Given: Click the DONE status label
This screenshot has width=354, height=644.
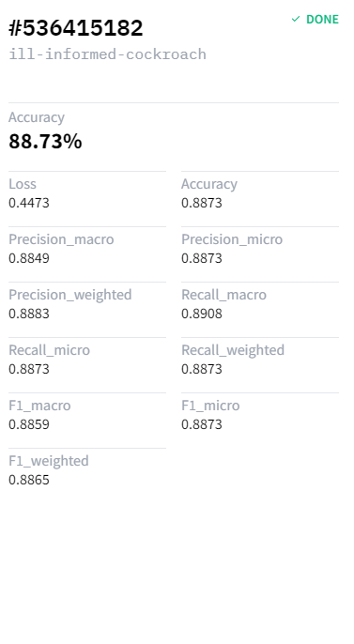Looking at the screenshot, I should [x=322, y=20].
